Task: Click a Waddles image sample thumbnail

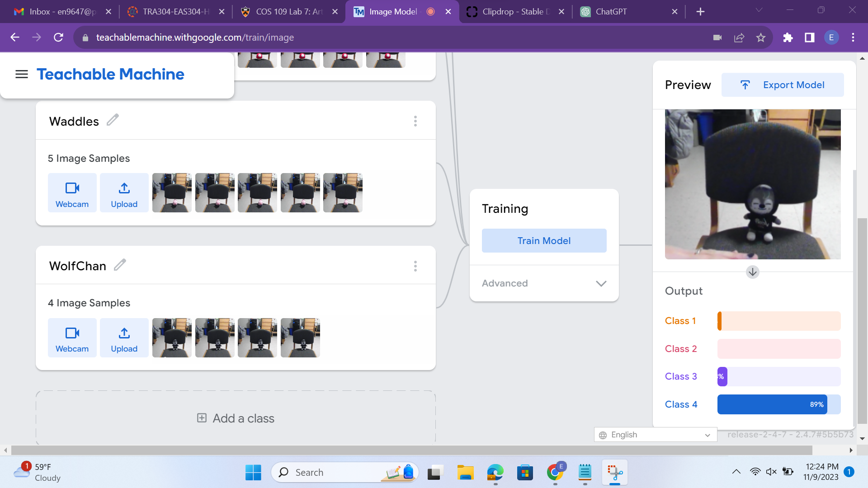Action: point(172,192)
